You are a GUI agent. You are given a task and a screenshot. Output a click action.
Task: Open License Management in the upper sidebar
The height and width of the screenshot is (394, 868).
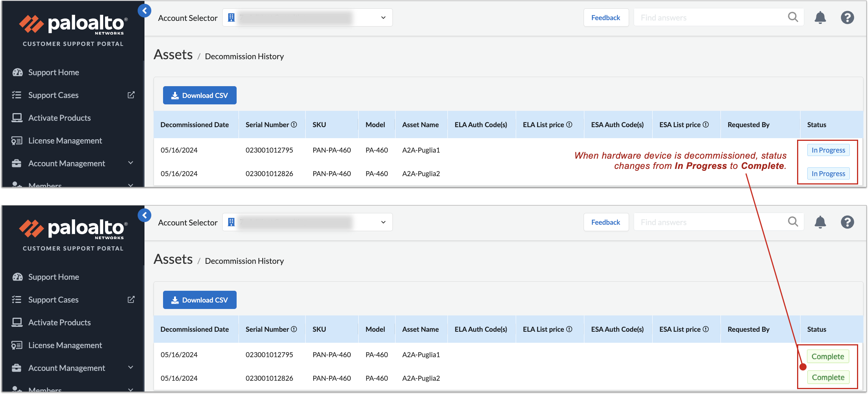[65, 140]
